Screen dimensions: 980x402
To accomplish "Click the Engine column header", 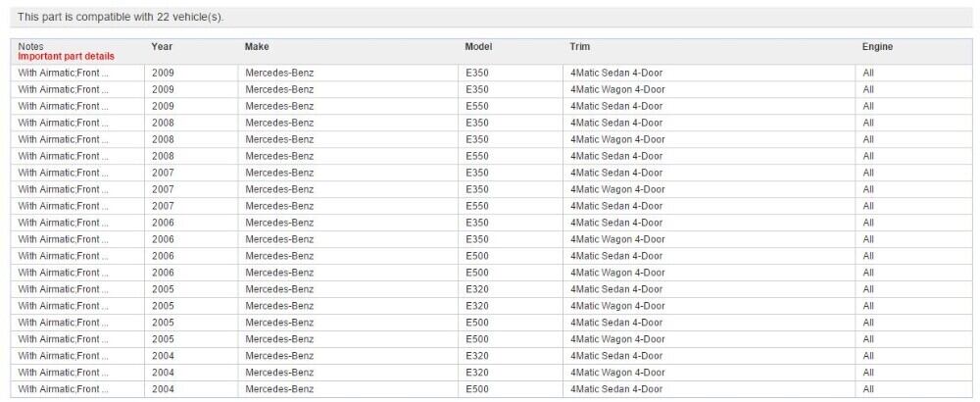I will pos(877,47).
